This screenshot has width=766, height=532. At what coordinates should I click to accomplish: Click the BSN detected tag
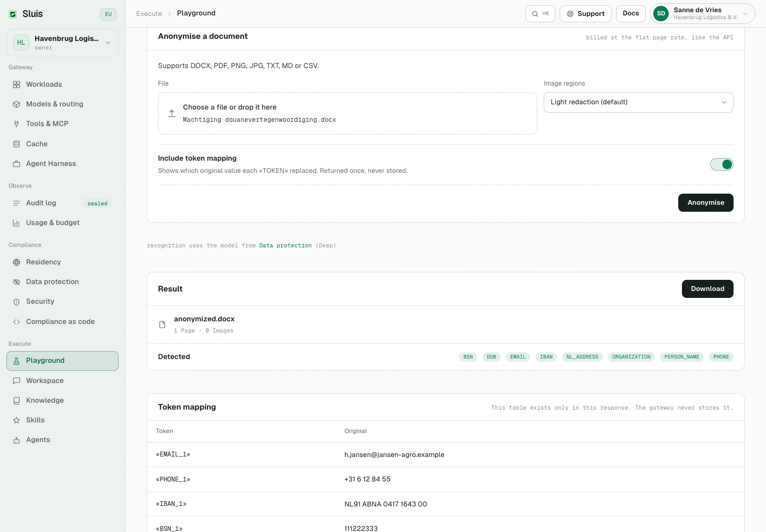[x=468, y=357]
